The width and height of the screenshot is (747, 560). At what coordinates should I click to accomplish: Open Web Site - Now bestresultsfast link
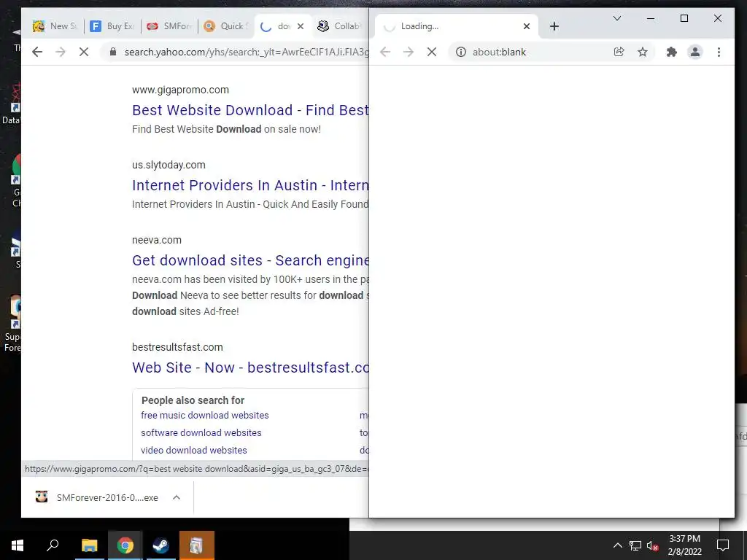pyautogui.click(x=250, y=367)
